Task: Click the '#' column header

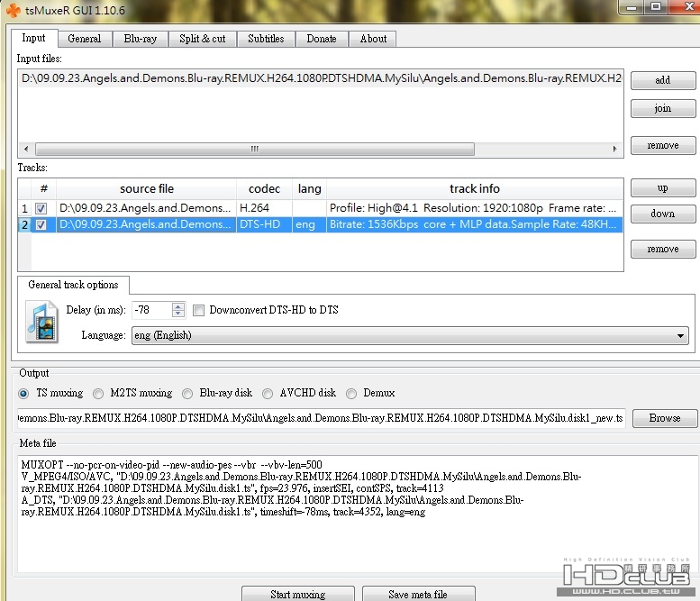Action: click(x=44, y=189)
